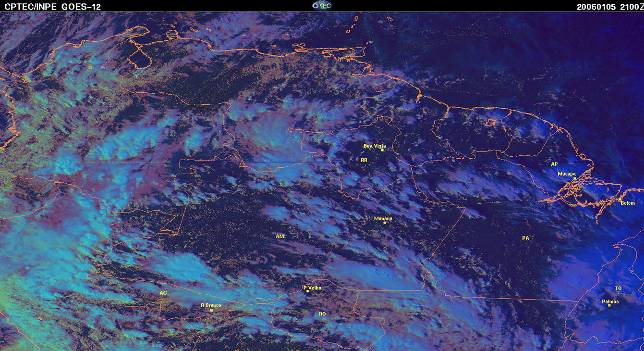Screen dimensions: 644x351
Task: Select the PA state label
Action: (x=525, y=238)
